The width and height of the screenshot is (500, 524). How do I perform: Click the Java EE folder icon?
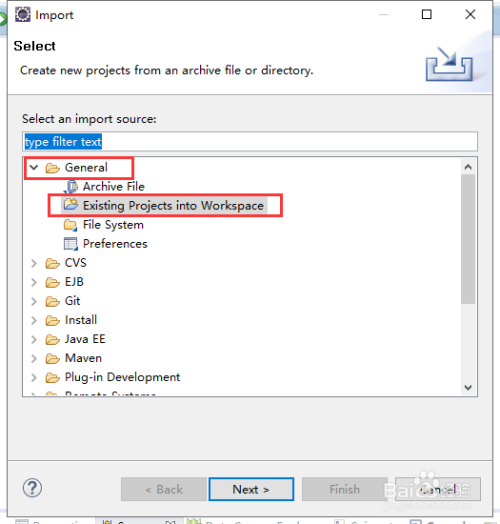[x=53, y=339]
